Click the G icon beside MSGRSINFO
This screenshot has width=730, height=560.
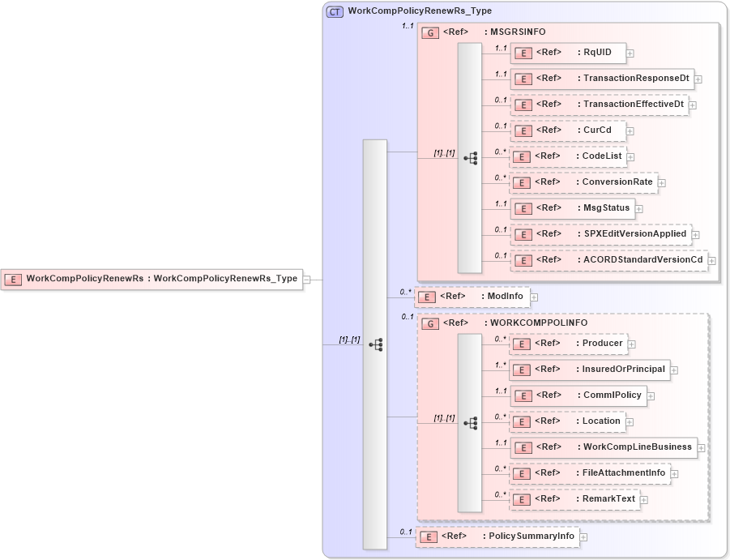[x=429, y=32]
